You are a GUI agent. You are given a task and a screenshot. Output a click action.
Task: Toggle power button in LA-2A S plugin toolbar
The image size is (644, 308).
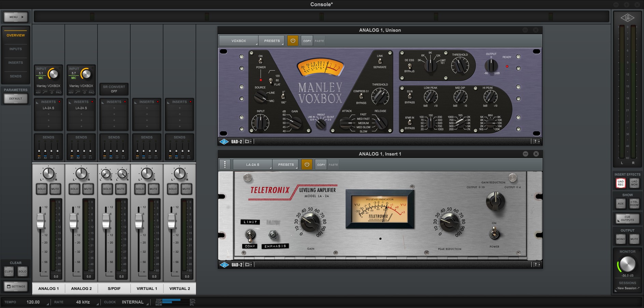[x=307, y=164]
